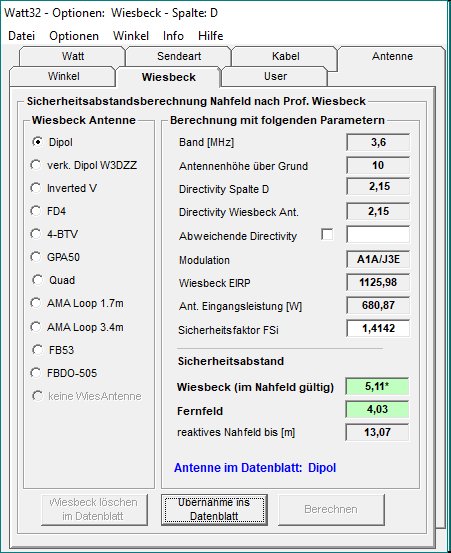Click the green Wiesbeck Nahfeld result 5,11*
Image resolution: width=451 pixels, height=553 pixels.
[x=377, y=387]
